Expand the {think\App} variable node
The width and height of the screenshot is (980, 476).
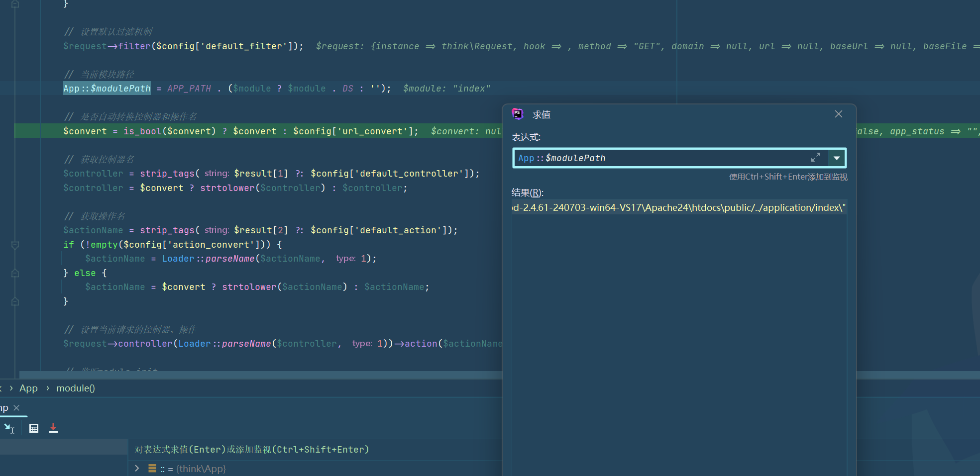[x=137, y=468]
